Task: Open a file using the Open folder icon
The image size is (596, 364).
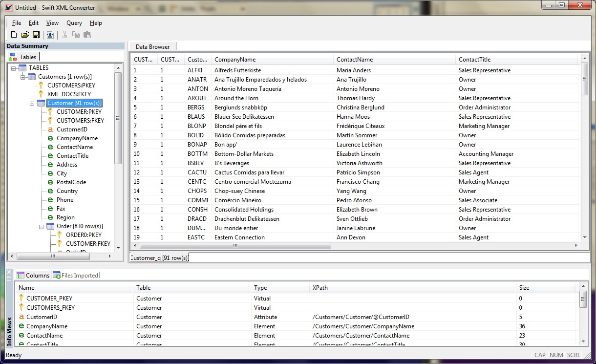Action: 25,34
